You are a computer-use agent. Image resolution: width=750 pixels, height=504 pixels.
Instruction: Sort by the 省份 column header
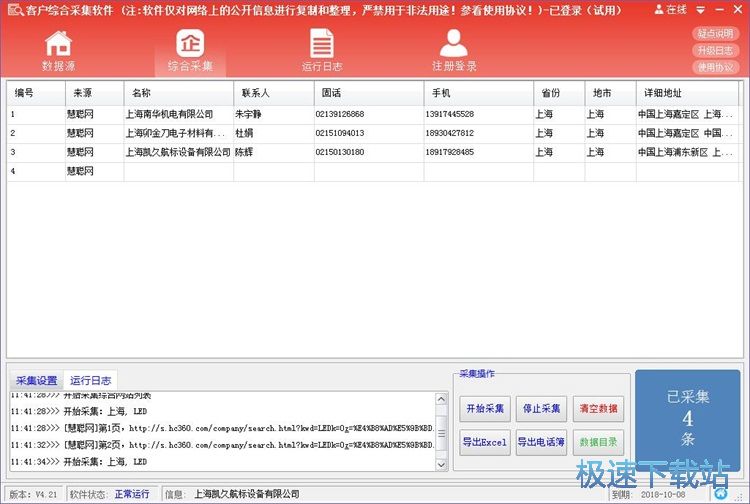coord(559,93)
